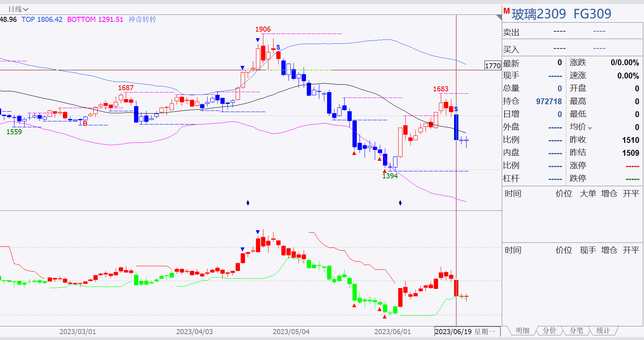The image size is (644, 340).
Task: Open the 分价 tab
Action: [x=549, y=331]
